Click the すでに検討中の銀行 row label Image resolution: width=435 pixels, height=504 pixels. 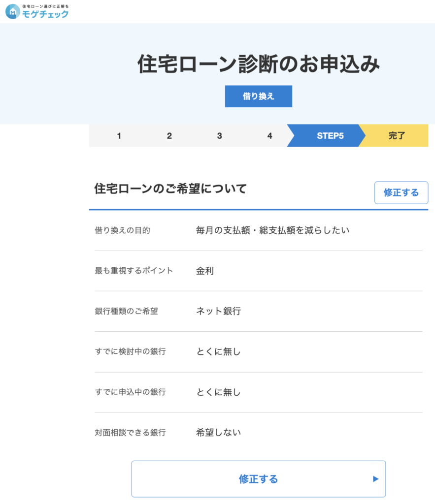[130, 352]
